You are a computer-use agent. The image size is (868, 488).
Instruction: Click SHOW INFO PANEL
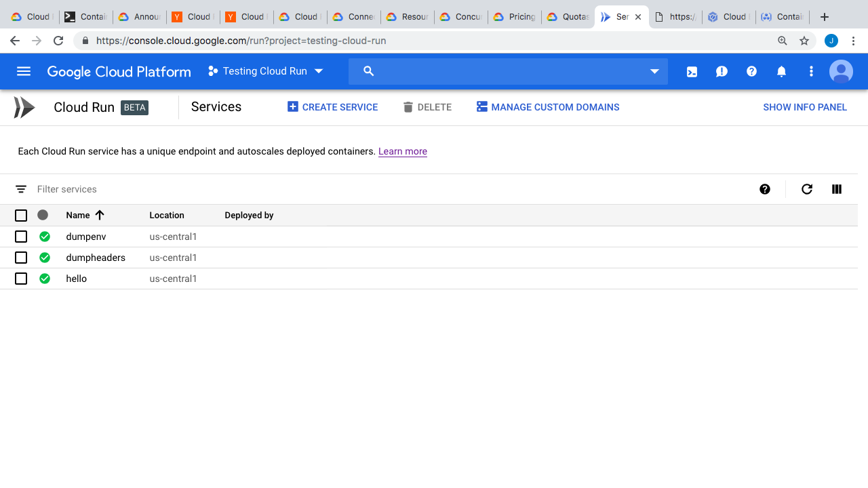805,107
